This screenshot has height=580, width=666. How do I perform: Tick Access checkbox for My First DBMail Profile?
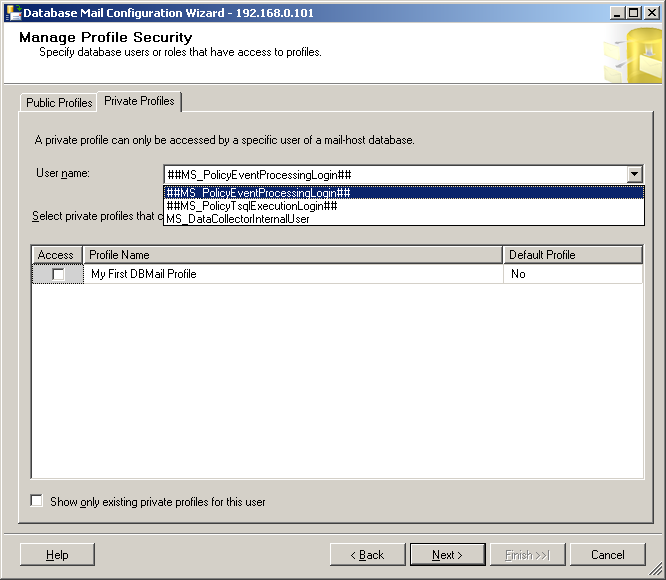point(58,274)
